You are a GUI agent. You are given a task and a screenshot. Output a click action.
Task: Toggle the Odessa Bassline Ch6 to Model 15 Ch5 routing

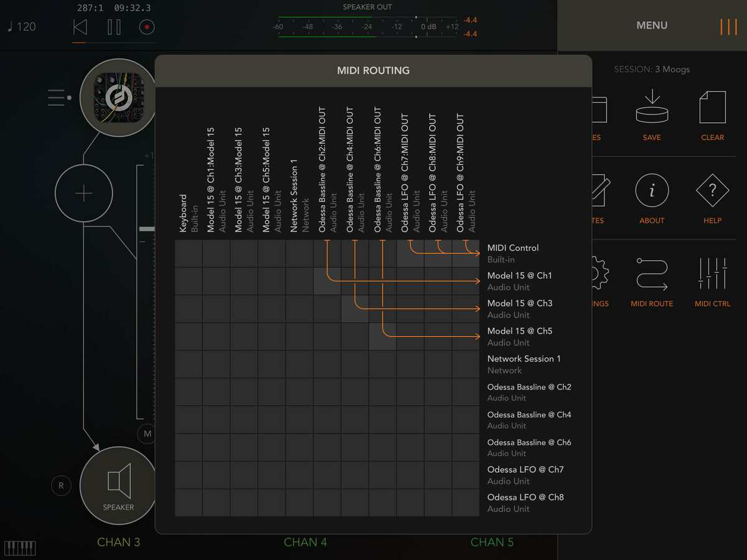382,337
